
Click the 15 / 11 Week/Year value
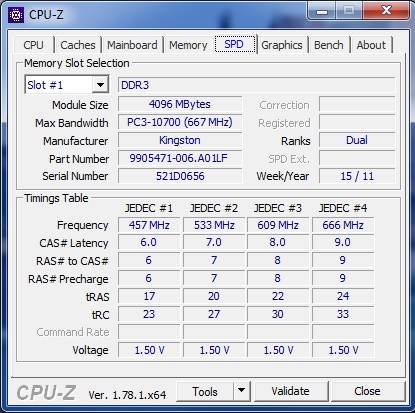pyautogui.click(x=357, y=176)
